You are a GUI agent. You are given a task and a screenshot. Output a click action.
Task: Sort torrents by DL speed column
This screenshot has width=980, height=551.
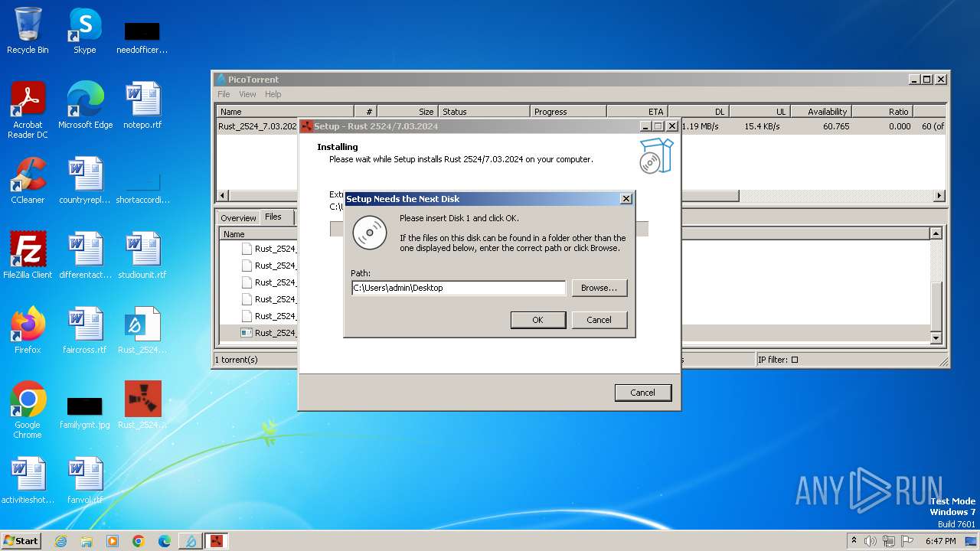[x=699, y=112]
